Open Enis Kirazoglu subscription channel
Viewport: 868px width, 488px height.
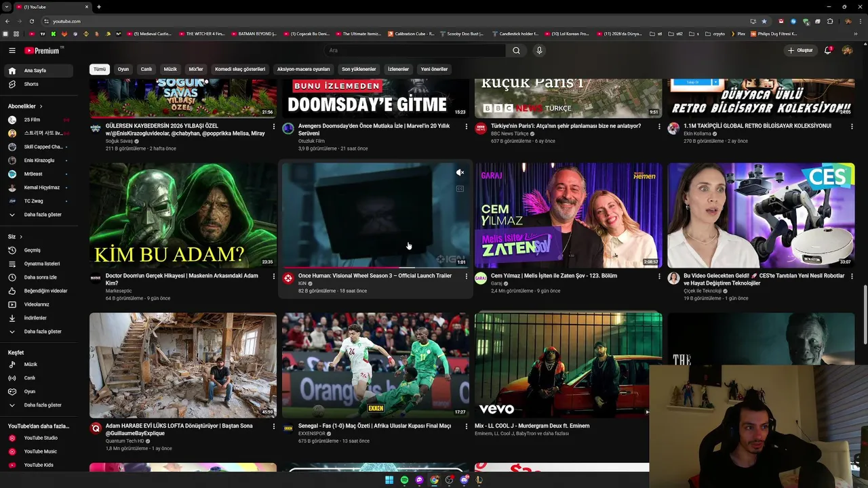click(41, 161)
